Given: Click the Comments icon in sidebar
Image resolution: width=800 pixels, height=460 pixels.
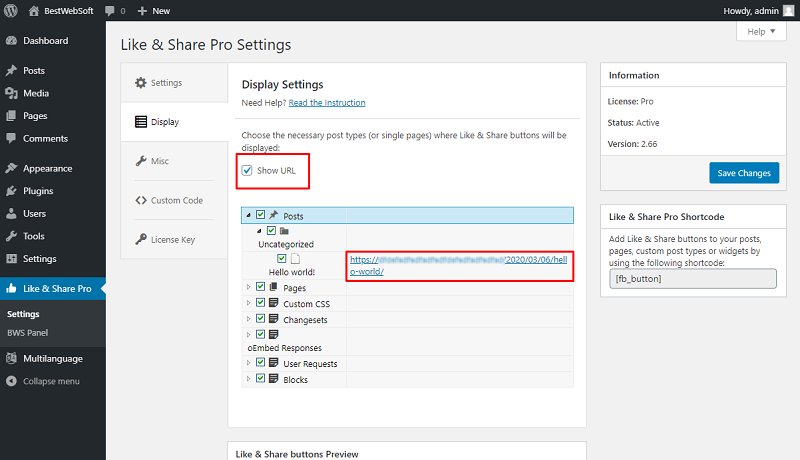Looking at the screenshot, I should pos(11,138).
